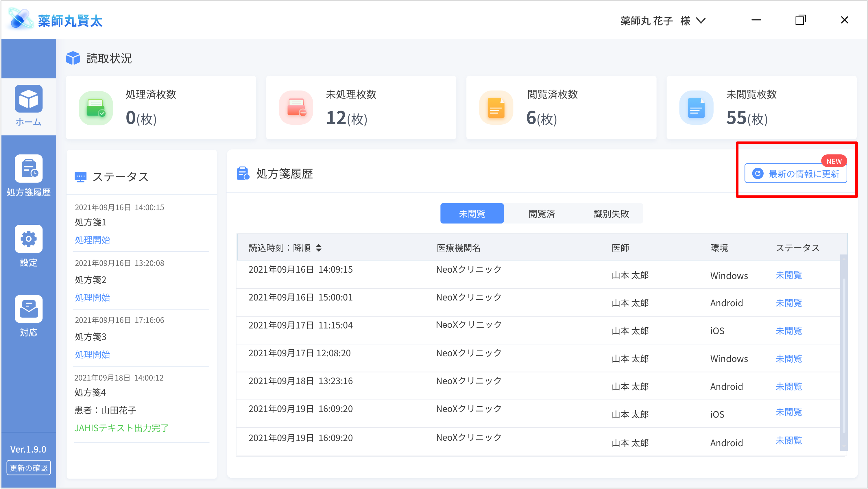
Task: Click the orange 閲覧済枚数 document icon
Action: (x=496, y=108)
